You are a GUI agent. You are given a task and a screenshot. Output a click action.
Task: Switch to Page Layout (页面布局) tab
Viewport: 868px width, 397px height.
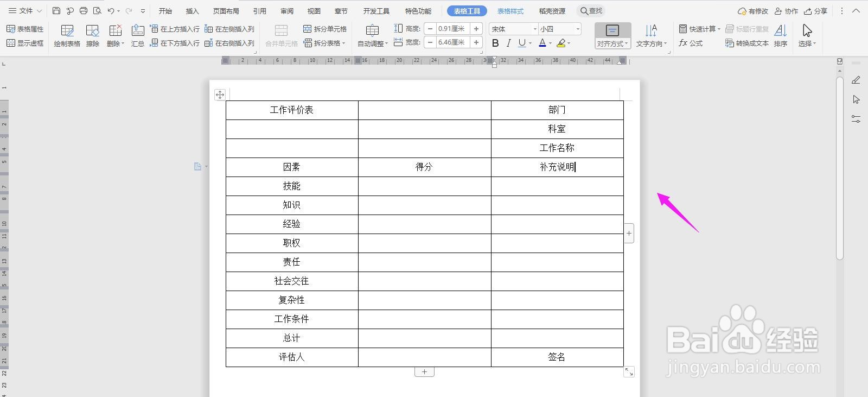click(x=226, y=11)
